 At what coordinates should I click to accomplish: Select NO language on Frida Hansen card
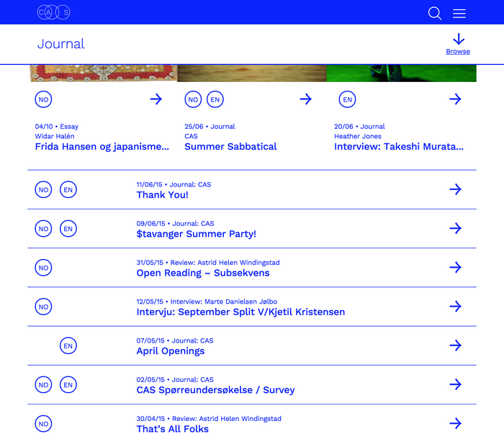[x=43, y=99]
